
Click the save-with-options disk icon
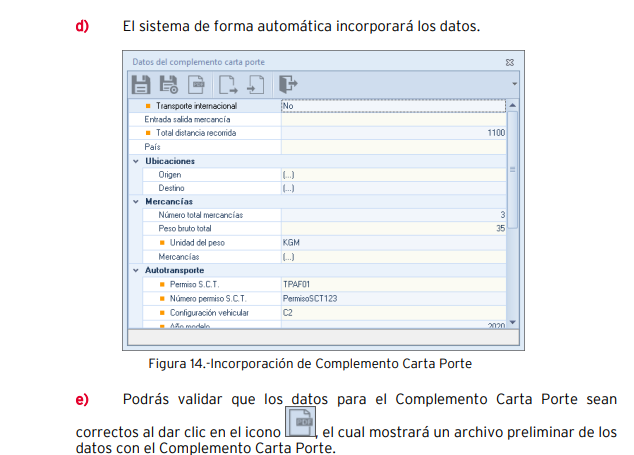tap(169, 83)
